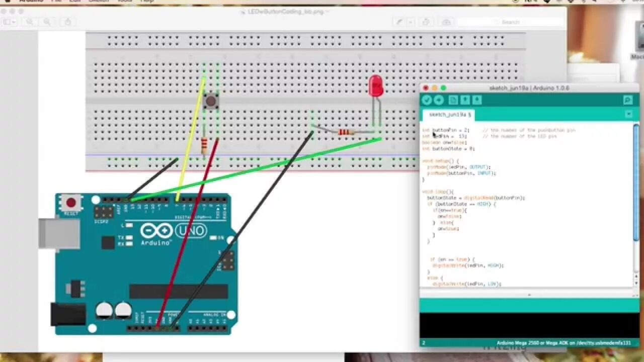Click the void setup() line in the editor
The width and height of the screenshot is (644, 362).
pyautogui.click(x=440, y=161)
